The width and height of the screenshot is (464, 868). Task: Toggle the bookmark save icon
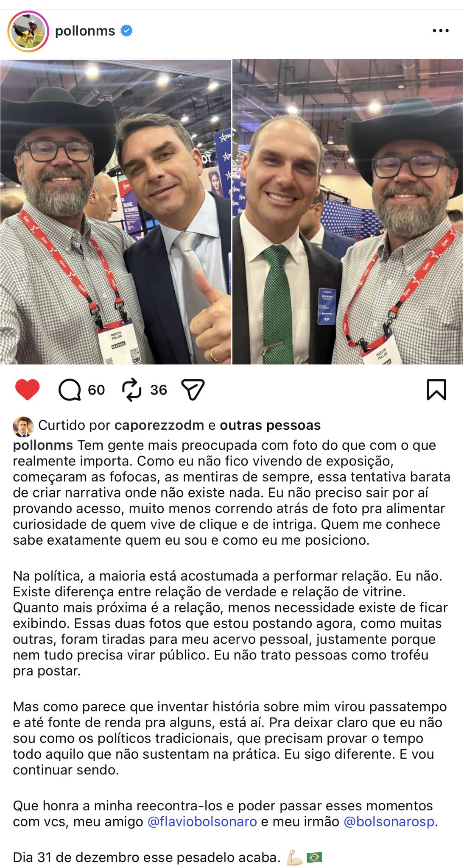[x=436, y=389]
